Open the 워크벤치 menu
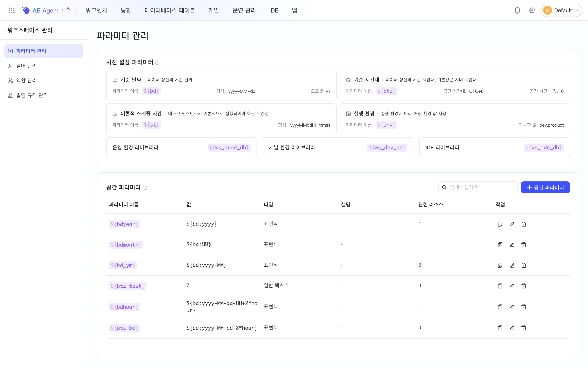588x368 pixels. pyautogui.click(x=96, y=10)
